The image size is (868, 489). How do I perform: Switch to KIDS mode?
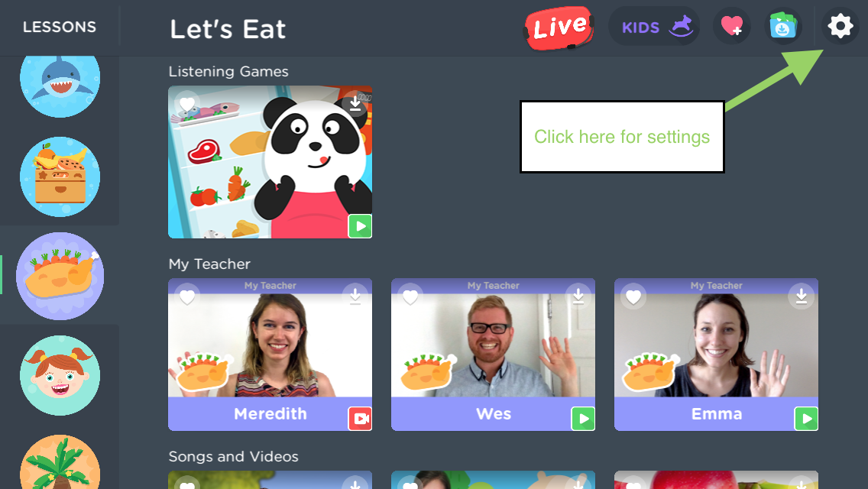click(654, 26)
